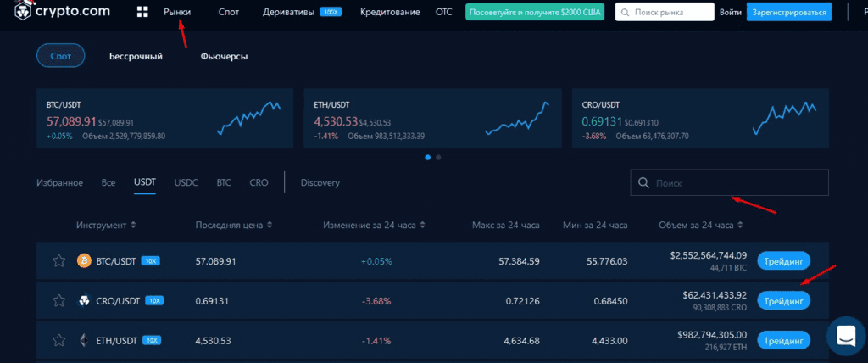Open Рынки menu item
The width and height of the screenshot is (868, 363).
tap(177, 12)
